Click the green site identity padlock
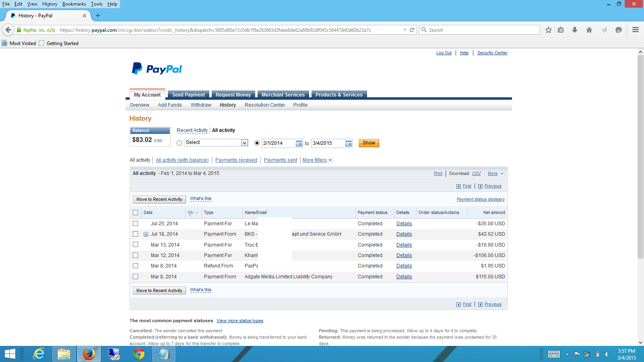The image size is (644, 362). click(x=19, y=30)
